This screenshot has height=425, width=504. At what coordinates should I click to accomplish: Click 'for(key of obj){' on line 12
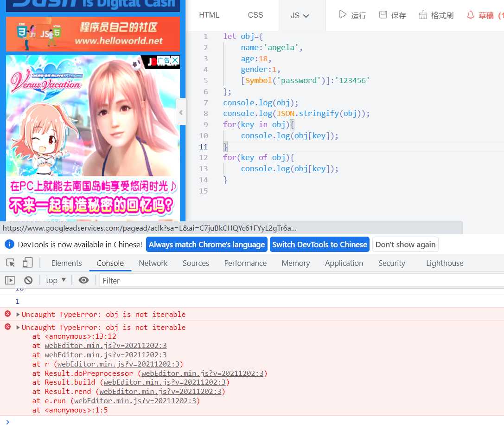[x=258, y=157]
